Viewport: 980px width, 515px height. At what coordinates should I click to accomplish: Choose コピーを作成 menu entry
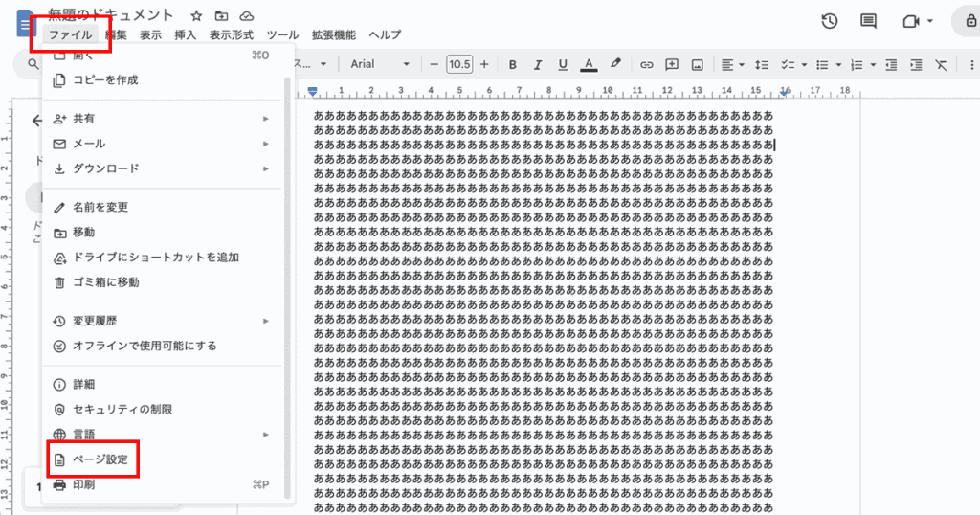tap(105, 79)
